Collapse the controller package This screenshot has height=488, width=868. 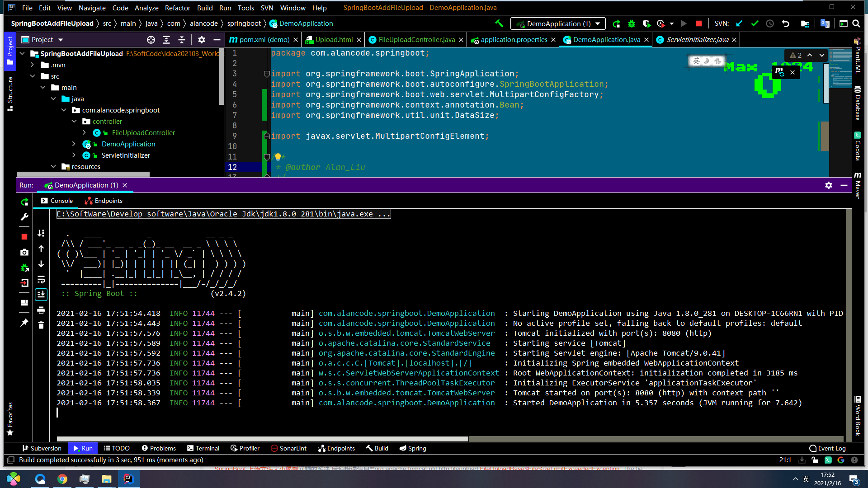tap(74, 122)
